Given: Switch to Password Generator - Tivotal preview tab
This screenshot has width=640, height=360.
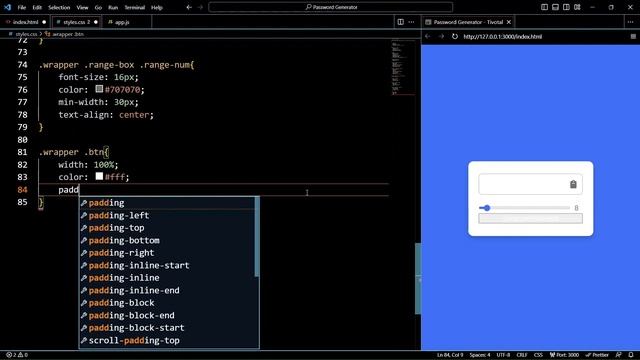Looking at the screenshot, I should click(467, 22).
